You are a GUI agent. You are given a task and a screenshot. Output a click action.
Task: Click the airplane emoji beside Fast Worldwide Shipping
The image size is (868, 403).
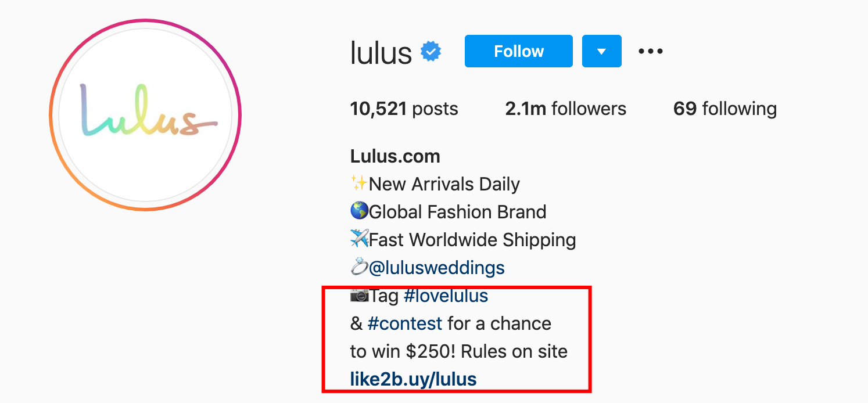pyautogui.click(x=359, y=239)
